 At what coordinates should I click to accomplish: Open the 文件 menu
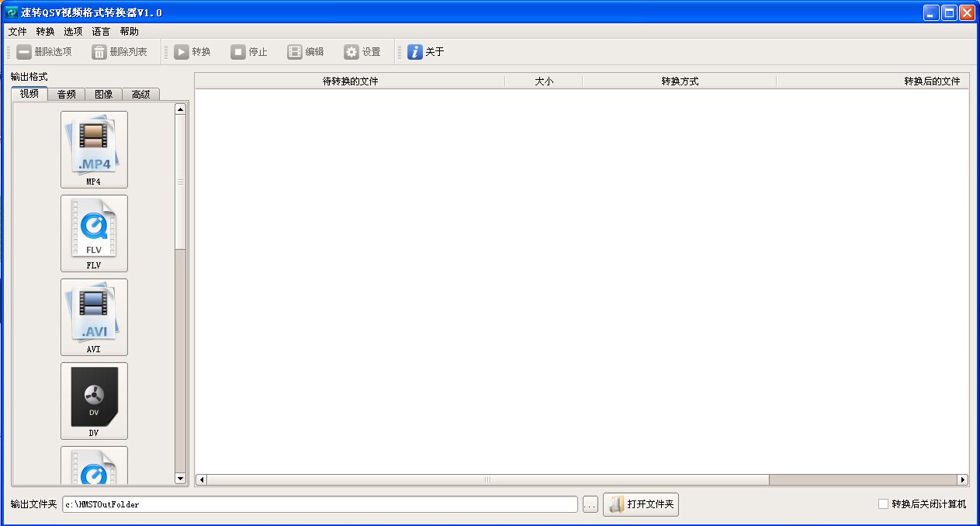pos(17,32)
